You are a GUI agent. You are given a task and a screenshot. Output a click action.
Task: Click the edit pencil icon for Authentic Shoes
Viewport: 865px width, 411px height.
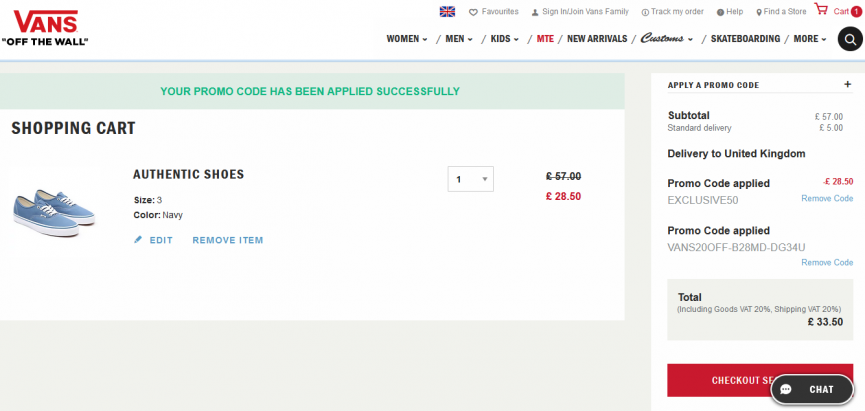[138, 240]
